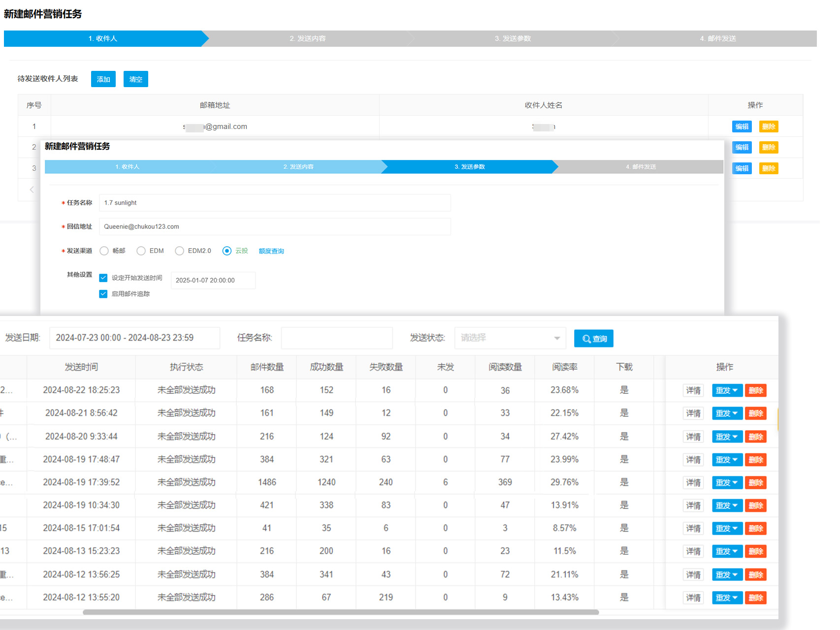Focus the 任务名称 field containing 1.7 sunlight

pos(275,203)
